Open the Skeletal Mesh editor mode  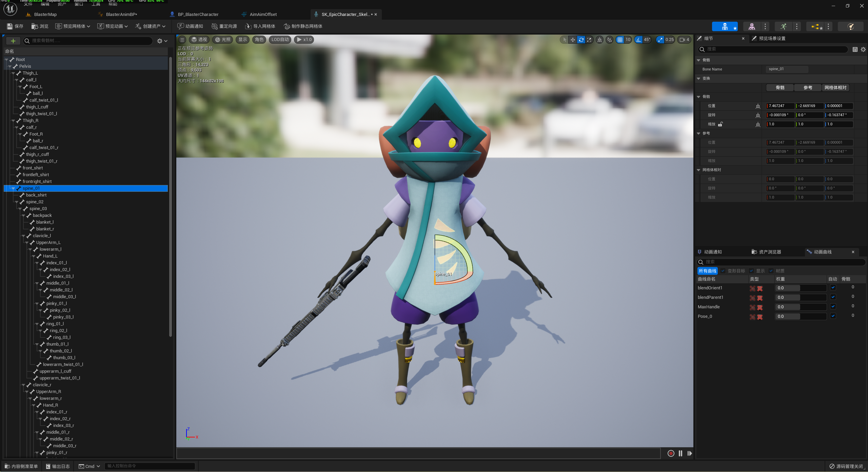click(752, 26)
